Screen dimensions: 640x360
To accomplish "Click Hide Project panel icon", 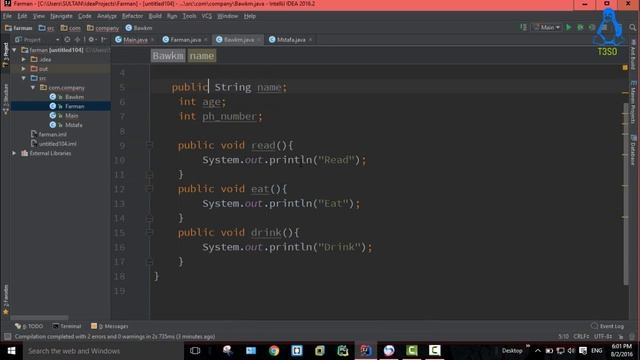I will coord(103,40).
